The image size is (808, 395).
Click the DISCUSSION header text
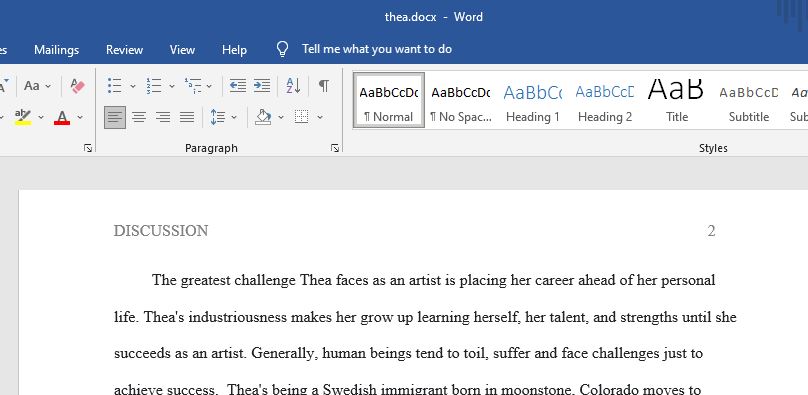coord(161,231)
